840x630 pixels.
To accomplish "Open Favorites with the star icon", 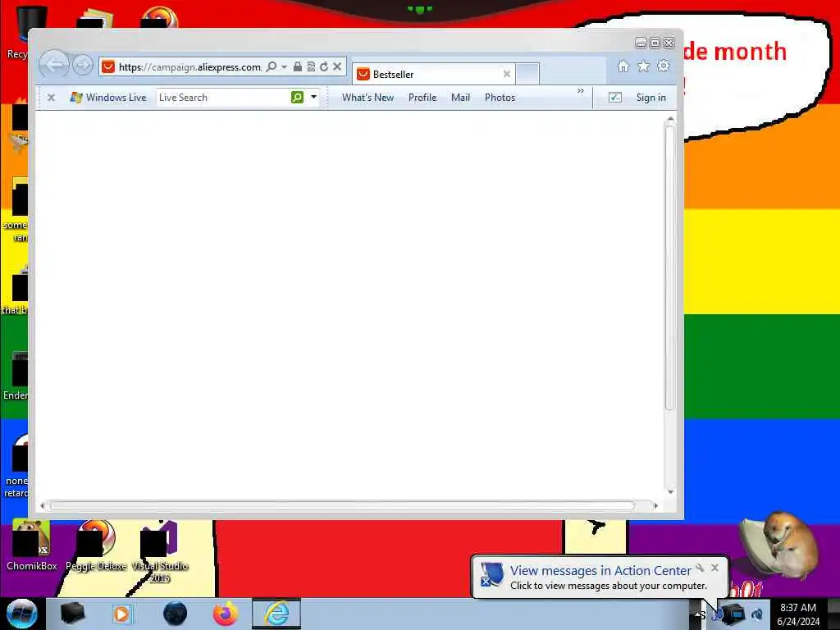I will [643, 66].
